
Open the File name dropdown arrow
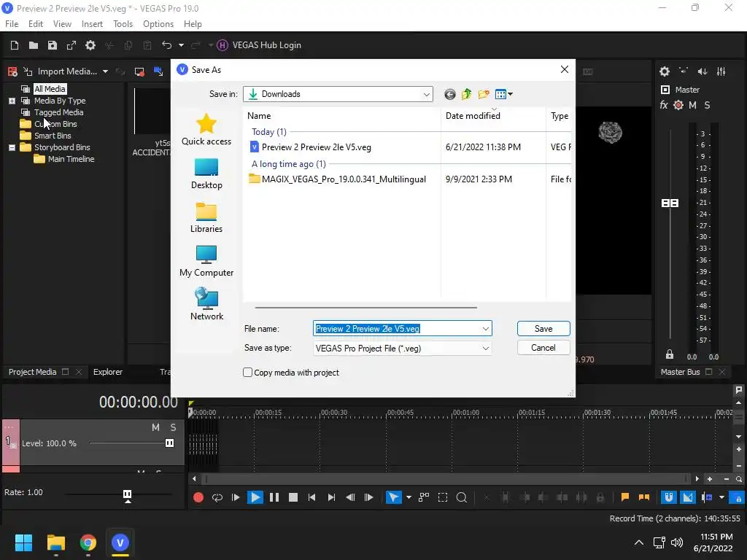click(x=485, y=329)
